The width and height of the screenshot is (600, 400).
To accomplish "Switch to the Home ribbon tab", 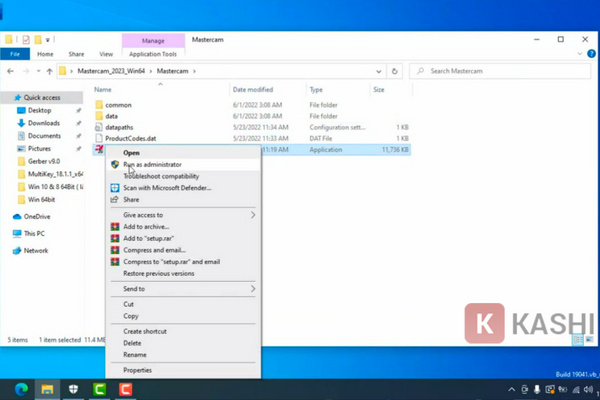I will pos(45,54).
